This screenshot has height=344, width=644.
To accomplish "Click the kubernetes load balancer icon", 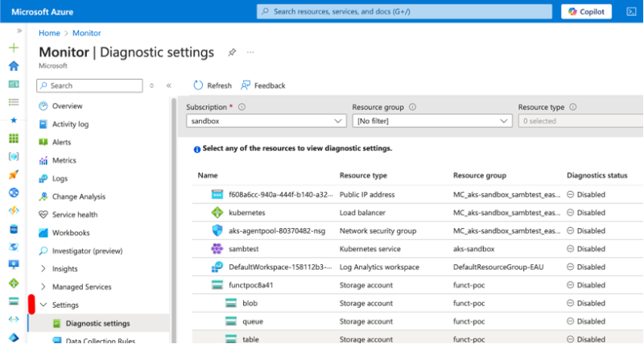I will pyautogui.click(x=216, y=213).
